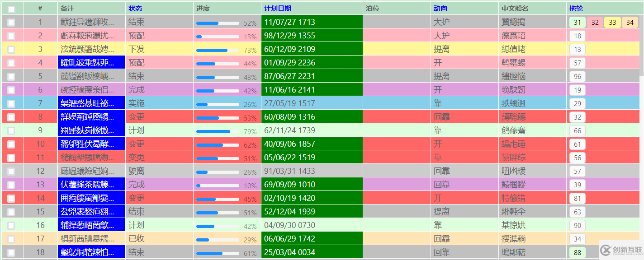
Task: Click tug badge 13 in row 3
Action: pyautogui.click(x=578, y=50)
